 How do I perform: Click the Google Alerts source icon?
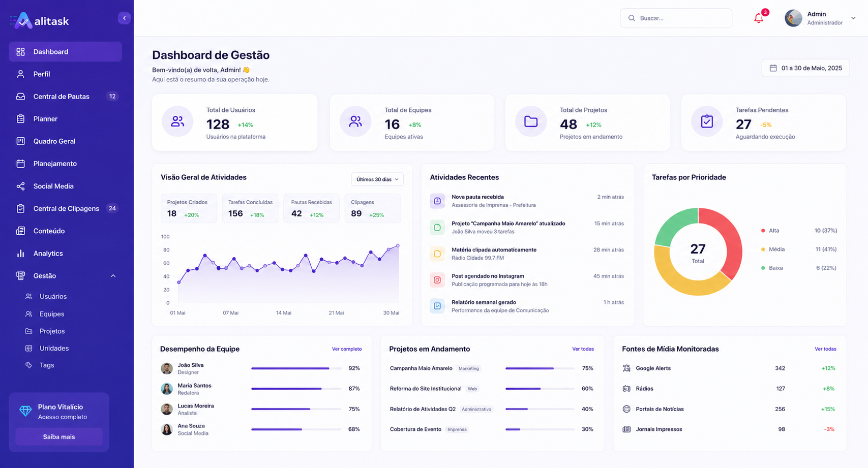626,368
